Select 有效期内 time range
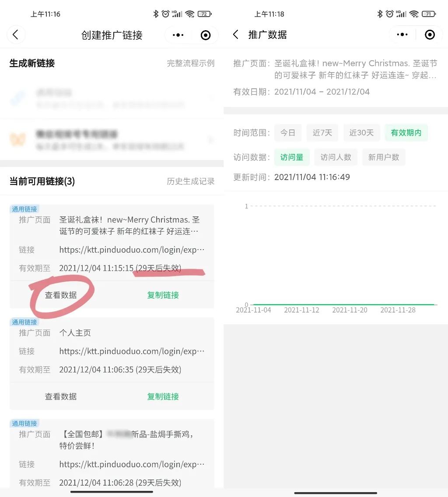Screen dimensions: 448x497 point(406,132)
